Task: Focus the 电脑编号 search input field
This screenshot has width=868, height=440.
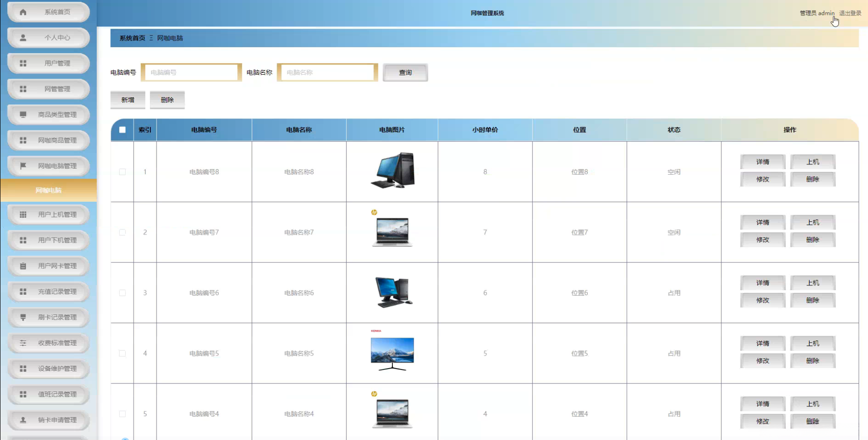Action: 191,72
